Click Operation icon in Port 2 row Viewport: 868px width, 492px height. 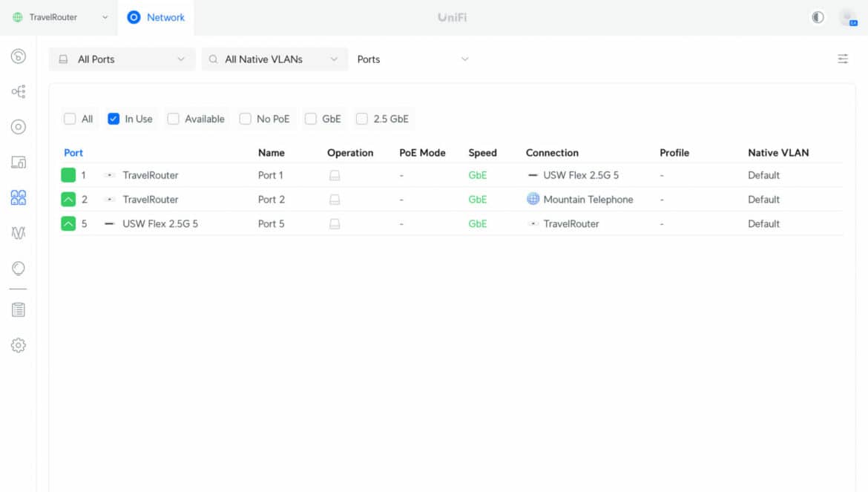(x=335, y=200)
